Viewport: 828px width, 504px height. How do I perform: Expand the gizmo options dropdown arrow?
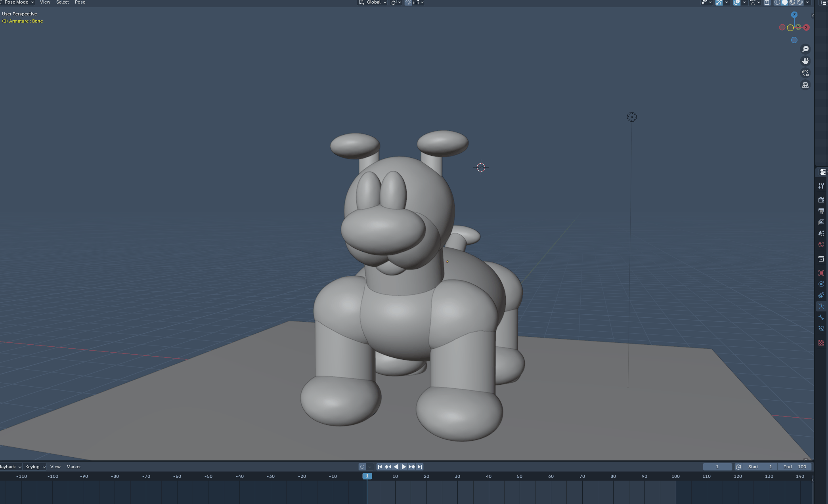click(x=727, y=2)
